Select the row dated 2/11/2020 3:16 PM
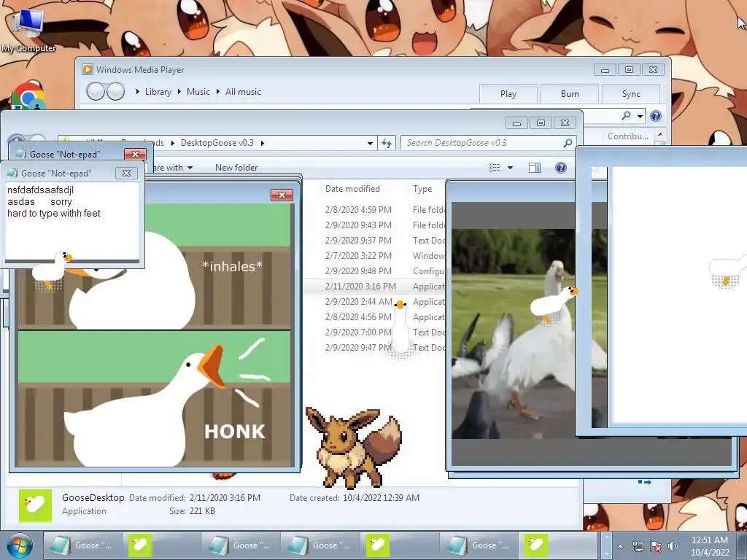This screenshot has height=560, width=747. pos(374,286)
